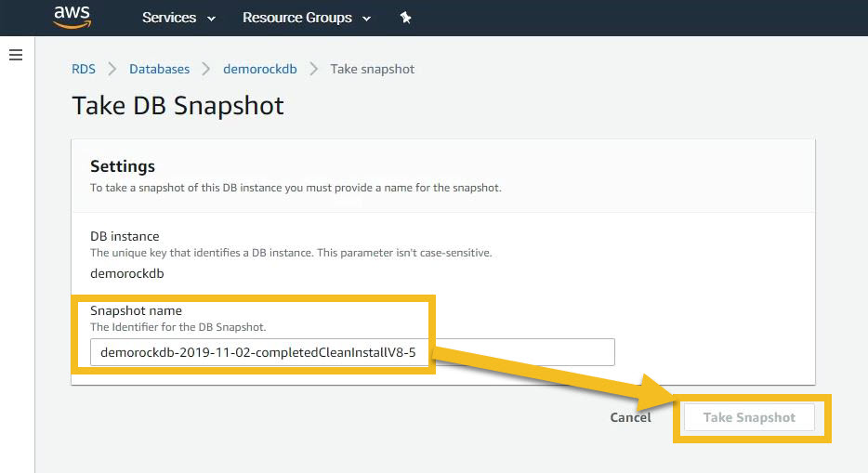The image size is (868, 473).
Task: Click 'The Identifier for the DB Snapshot' hint
Action: 178,327
